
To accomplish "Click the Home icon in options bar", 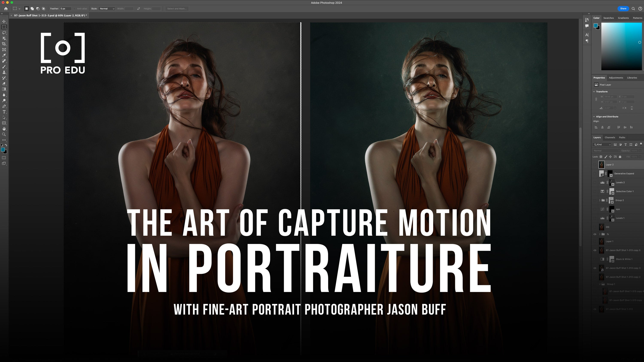I will pos(6,9).
